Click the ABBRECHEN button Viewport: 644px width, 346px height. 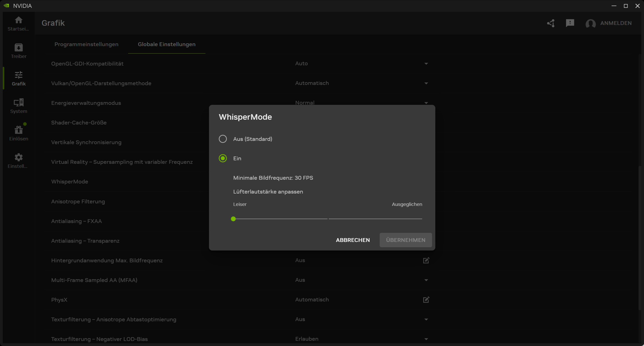click(x=353, y=240)
